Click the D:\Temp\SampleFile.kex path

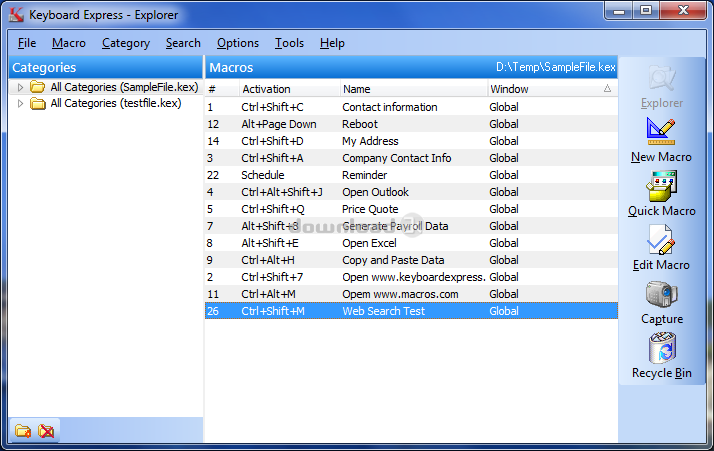(556, 67)
